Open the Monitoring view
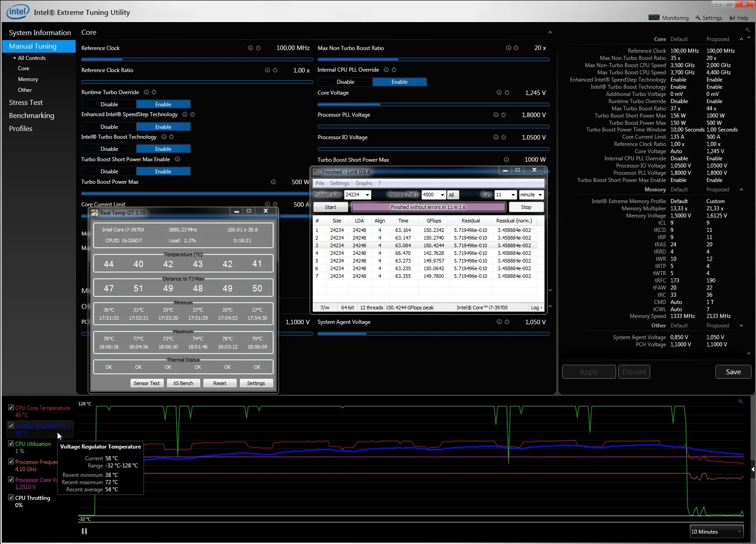Viewport: 756px width, 544px height. (669, 18)
